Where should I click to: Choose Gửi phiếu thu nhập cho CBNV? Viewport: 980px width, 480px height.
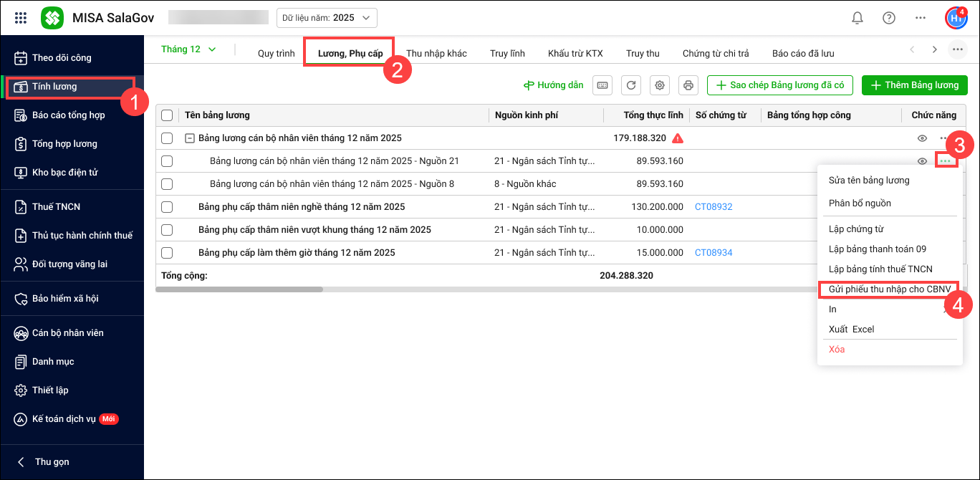(x=888, y=289)
